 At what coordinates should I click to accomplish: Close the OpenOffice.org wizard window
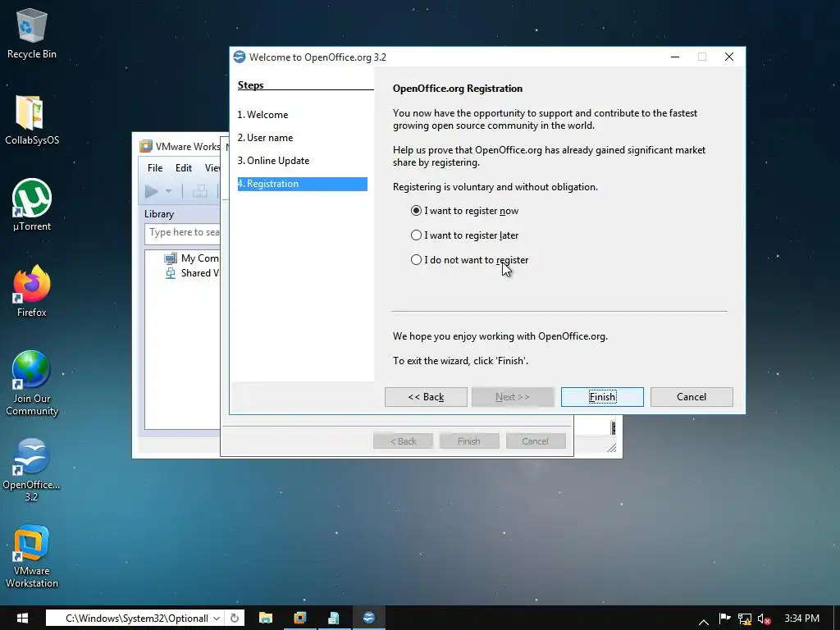pos(729,57)
